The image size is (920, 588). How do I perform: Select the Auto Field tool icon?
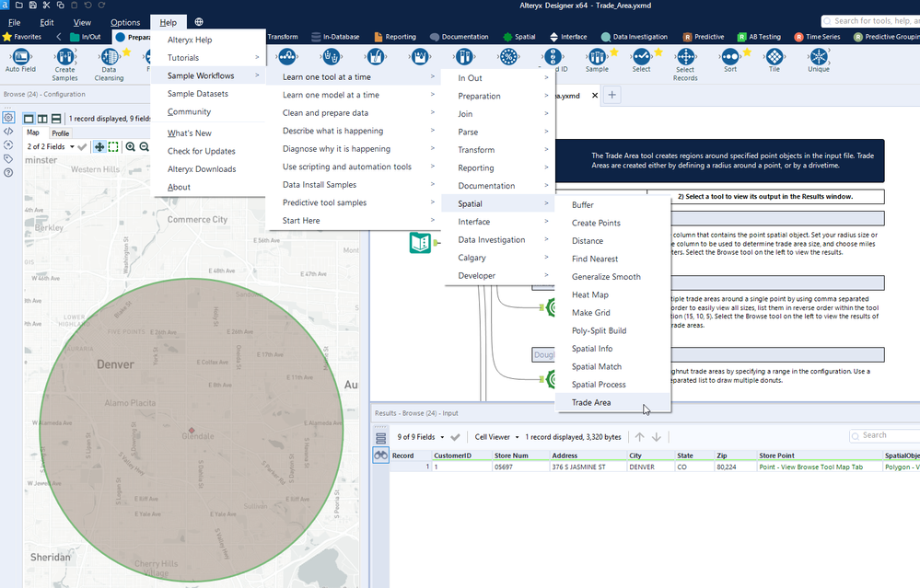pos(20,57)
